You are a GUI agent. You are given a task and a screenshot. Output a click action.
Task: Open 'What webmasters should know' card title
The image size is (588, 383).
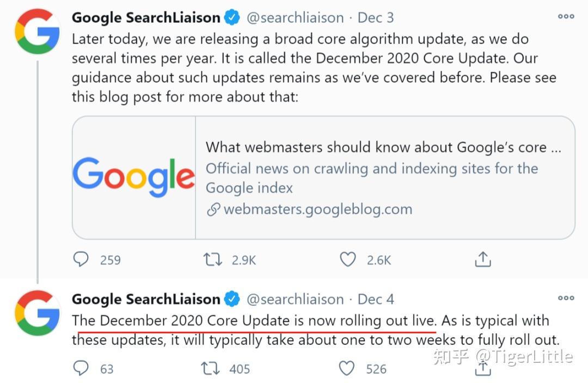point(383,147)
